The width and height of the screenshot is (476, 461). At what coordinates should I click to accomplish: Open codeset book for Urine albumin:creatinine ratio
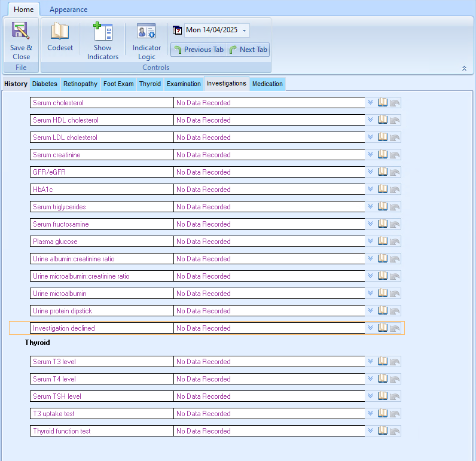click(383, 258)
